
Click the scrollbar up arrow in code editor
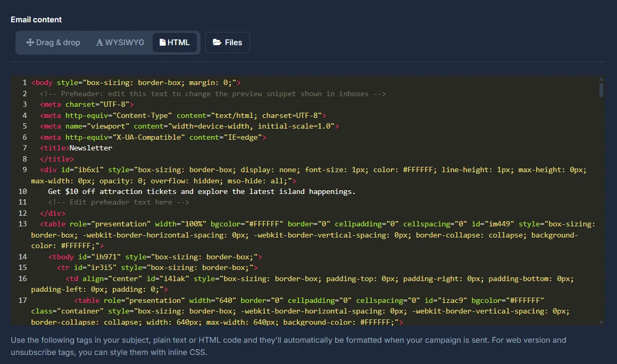[601, 79]
